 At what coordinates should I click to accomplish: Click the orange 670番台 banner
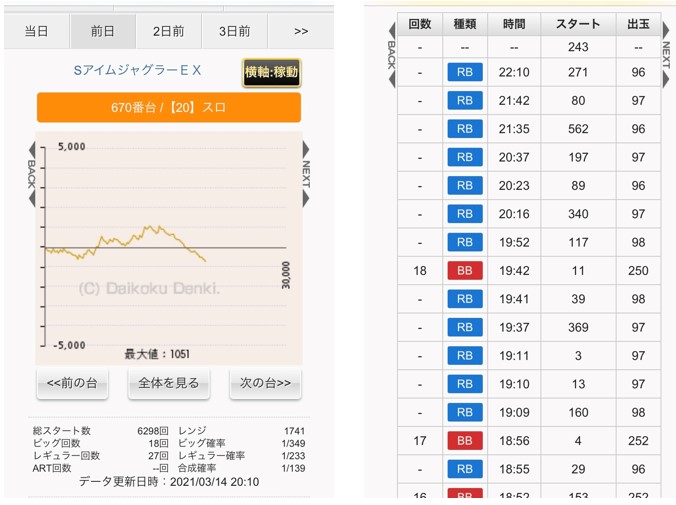pyautogui.click(x=169, y=107)
